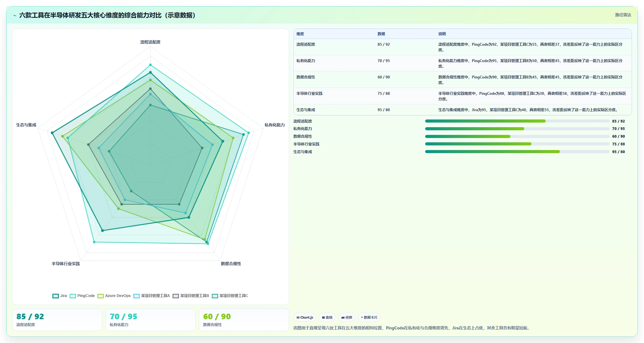Click the 半导体行业实践 axis label on radar chart
The width and height of the screenshot is (644, 343).
pos(66,264)
